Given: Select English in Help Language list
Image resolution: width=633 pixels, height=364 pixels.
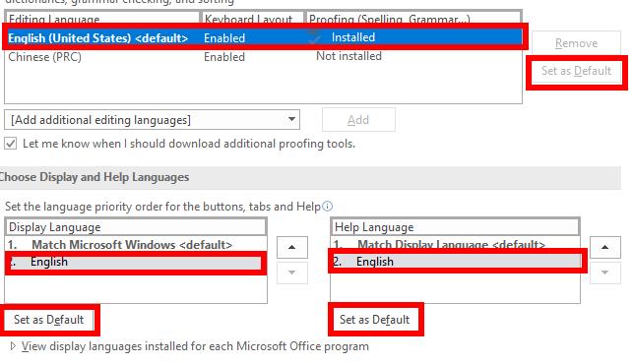Looking at the screenshot, I should click(456, 262).
